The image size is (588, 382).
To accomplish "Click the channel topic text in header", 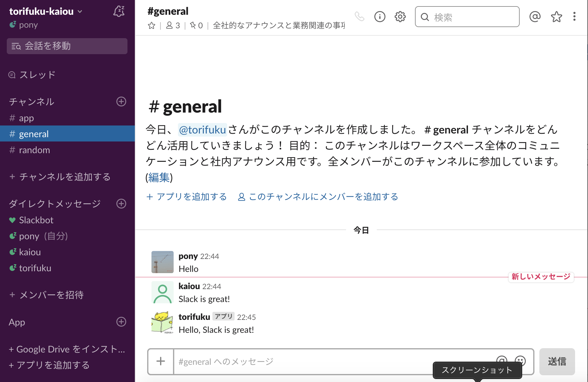I will point(279,26).
